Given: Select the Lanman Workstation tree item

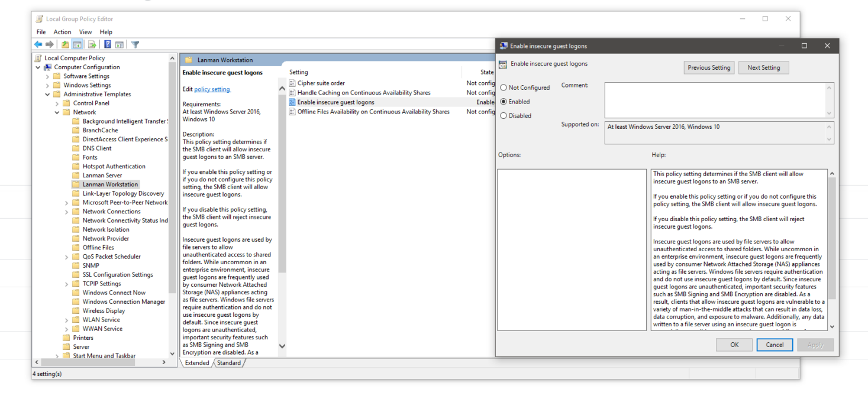Looking at the screenshot, I should tap(111, 184).
